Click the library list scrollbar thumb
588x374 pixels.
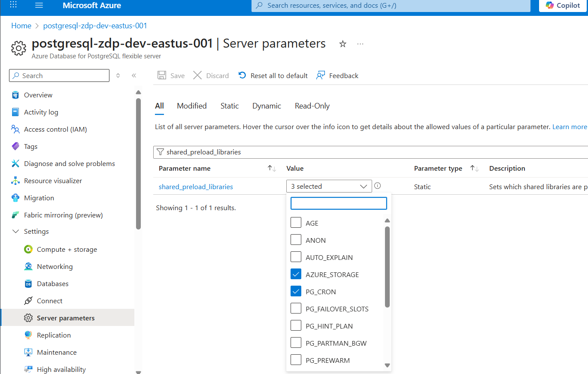coord(387,267)
